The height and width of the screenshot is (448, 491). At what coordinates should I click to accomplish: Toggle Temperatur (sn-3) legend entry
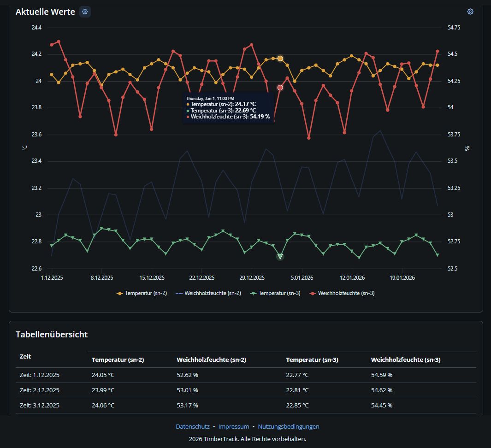[275, 293]
